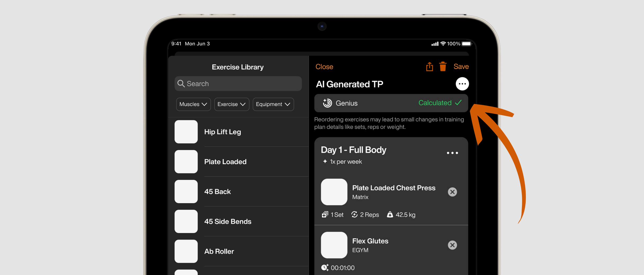Select Hip Lift Leg from the library
Image resolution: width=644 pixels, height=275 pixels.
pyautogui.click(x=222, y=132)
